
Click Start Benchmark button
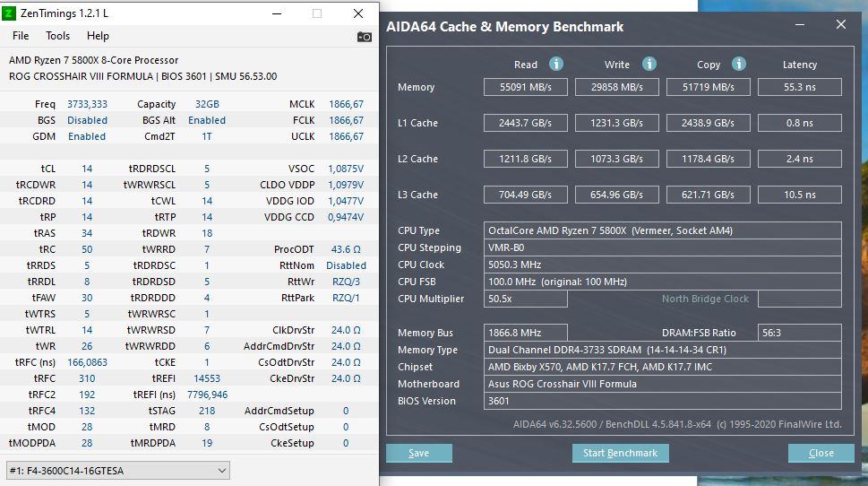click(x=620, y=454)
